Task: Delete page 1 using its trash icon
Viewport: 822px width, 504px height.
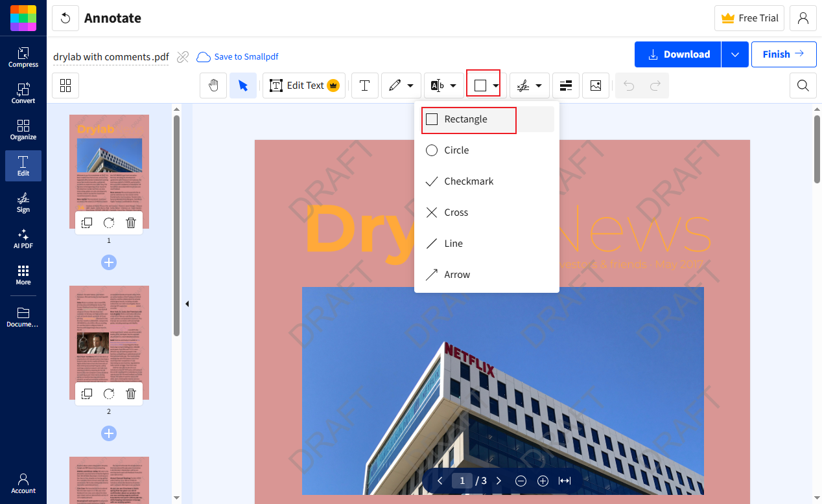Action: tap(131, 222)
